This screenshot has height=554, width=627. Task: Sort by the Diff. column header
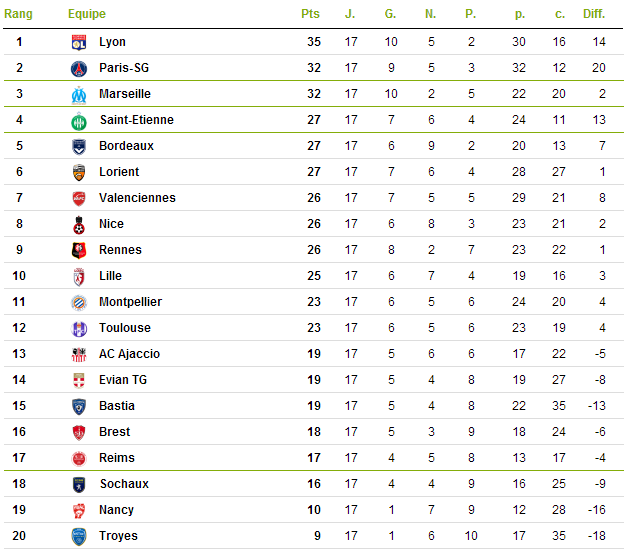[594, 14]
